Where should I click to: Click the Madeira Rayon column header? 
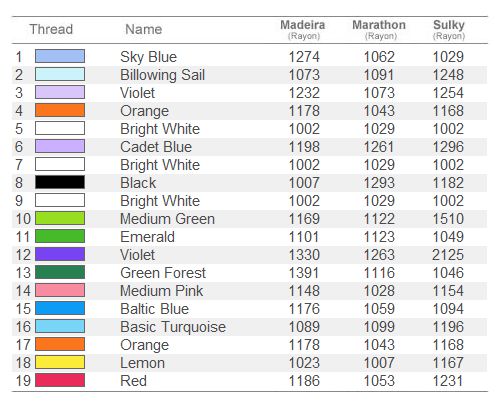tap(303, 30)
